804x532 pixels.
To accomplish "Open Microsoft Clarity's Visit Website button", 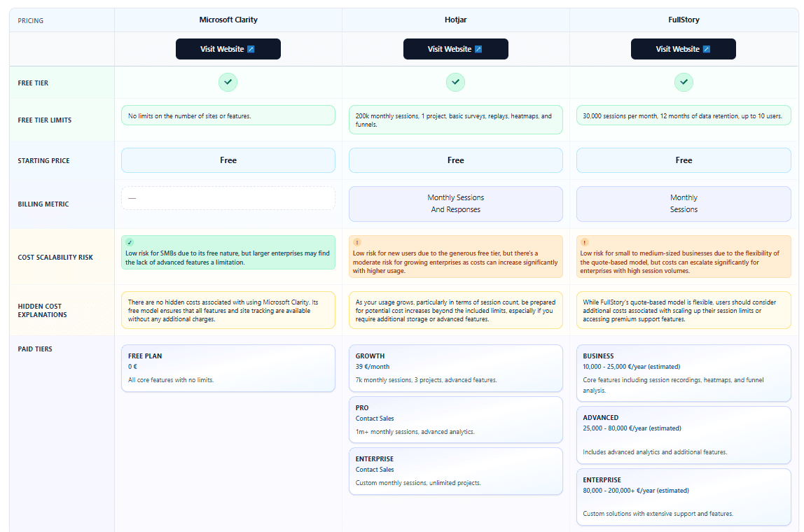I will [x=228, y=49].
